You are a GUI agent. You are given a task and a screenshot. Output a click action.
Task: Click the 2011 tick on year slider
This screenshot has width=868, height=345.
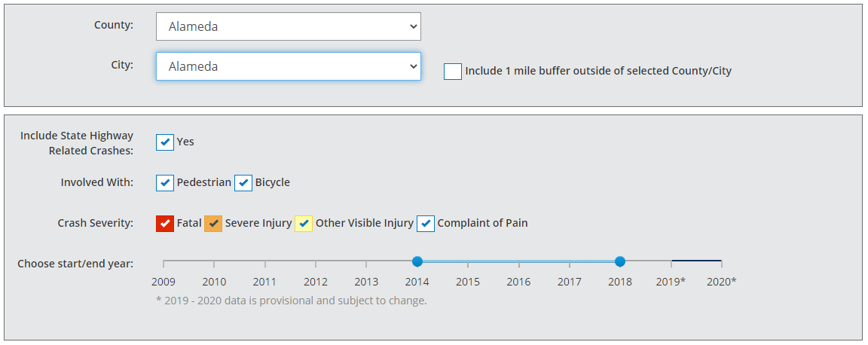coord(265,262)
